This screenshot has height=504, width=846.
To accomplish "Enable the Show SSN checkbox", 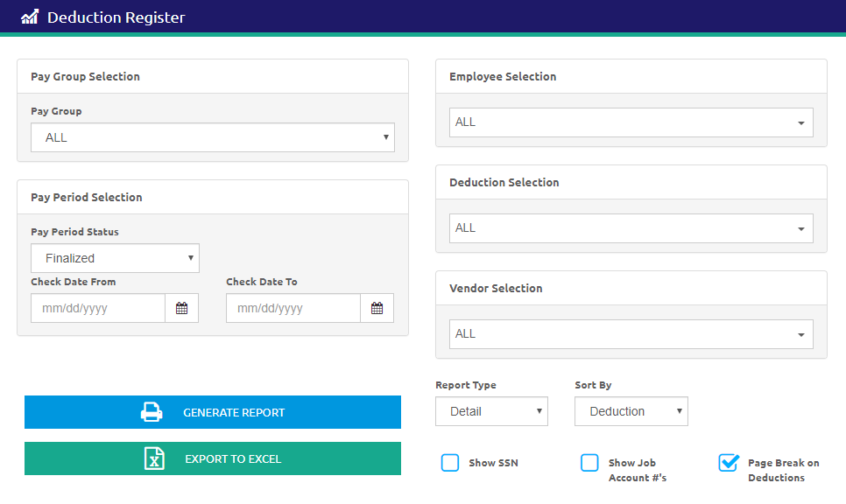I will click(450, 463).
